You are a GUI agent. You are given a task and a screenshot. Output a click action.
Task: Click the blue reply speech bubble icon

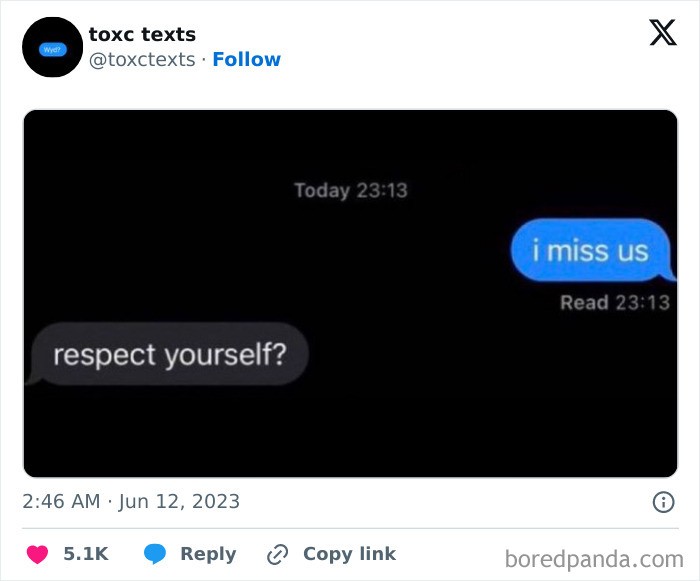point(154,554)
